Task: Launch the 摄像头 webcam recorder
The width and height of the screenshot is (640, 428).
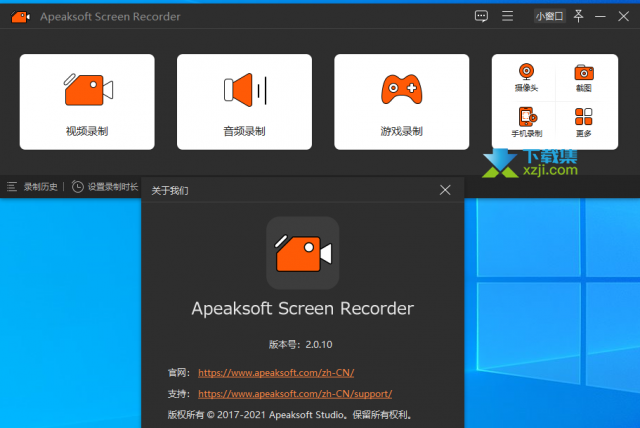Action: pyautogui.click(x=526, y=78)
